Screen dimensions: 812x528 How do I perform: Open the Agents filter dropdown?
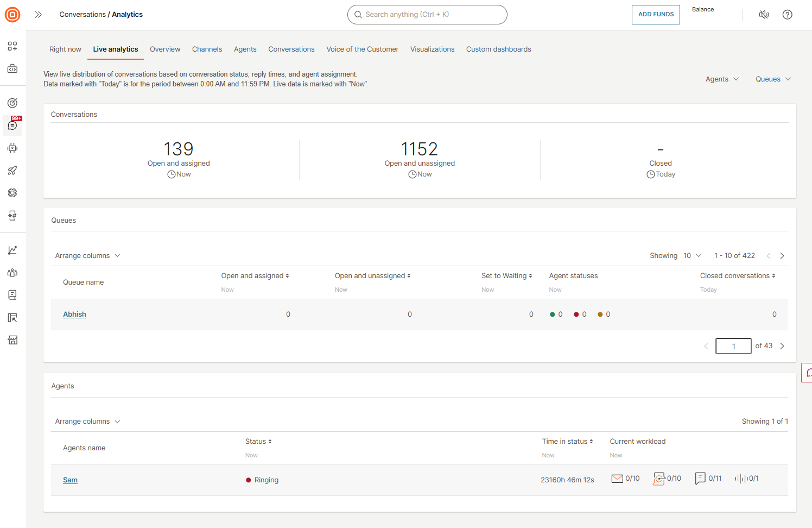(722, 79)
